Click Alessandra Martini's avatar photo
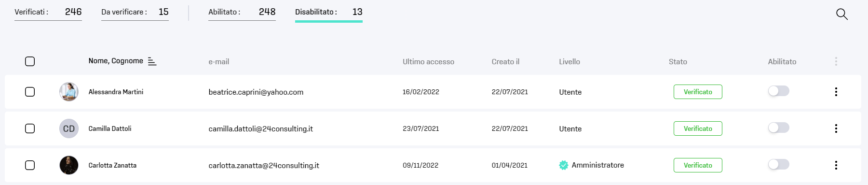 pos(69,92)
